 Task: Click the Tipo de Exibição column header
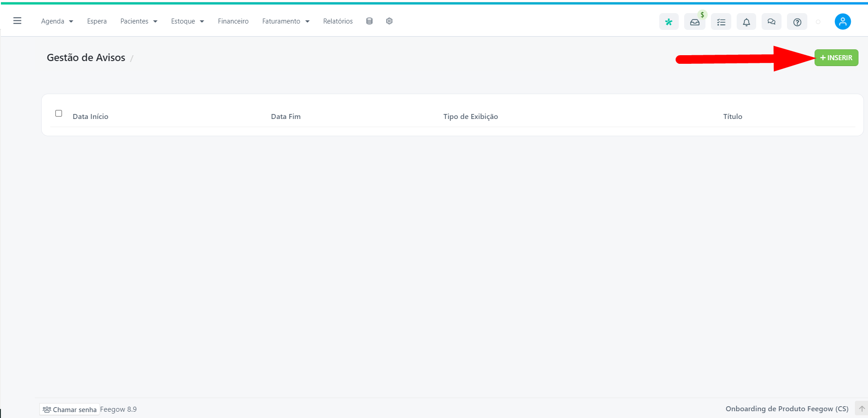(470, 117)
